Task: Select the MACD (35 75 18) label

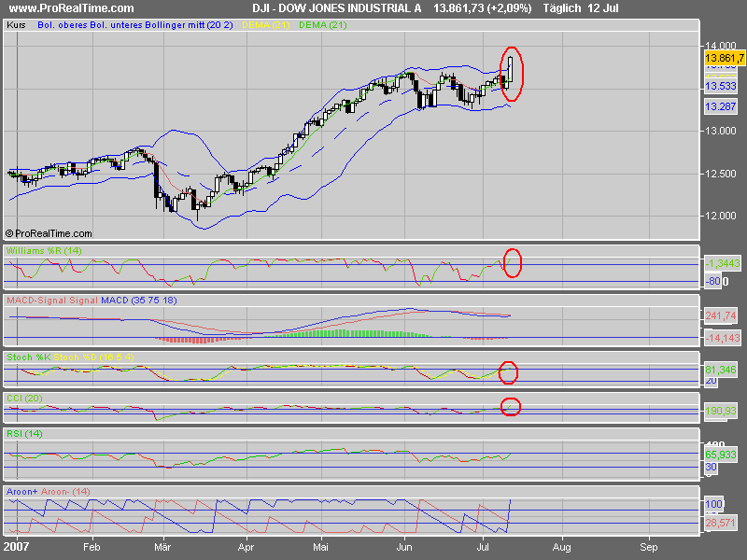Action: [x=138, y=301]
